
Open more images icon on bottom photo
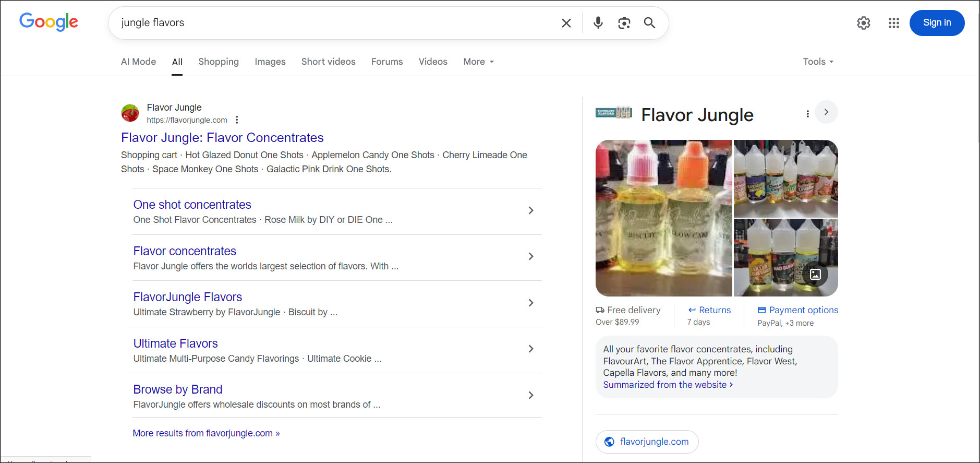815,274
